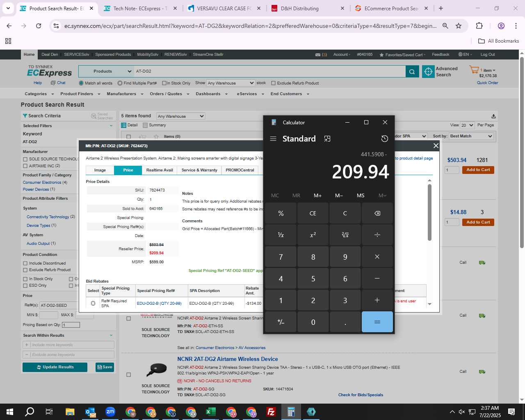This screenshot has height=420, width=525.
Task: Check ESD Only filter
Action: [x=25, y=285]
